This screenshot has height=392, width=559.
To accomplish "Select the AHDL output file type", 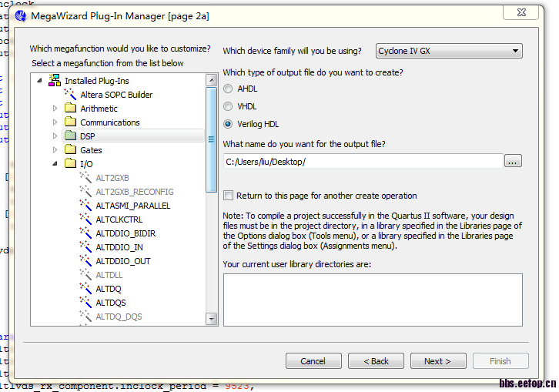I will [228, 89].
